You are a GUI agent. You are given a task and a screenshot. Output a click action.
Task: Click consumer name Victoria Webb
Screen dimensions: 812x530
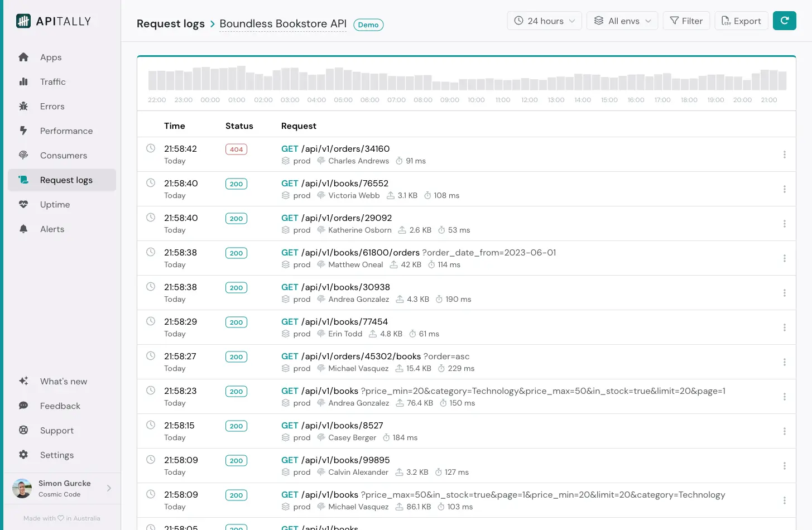[x=354, y=196]
